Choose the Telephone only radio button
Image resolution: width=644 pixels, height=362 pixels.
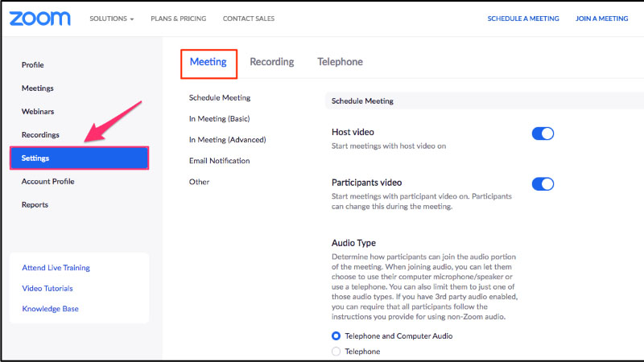click(336, 352)
